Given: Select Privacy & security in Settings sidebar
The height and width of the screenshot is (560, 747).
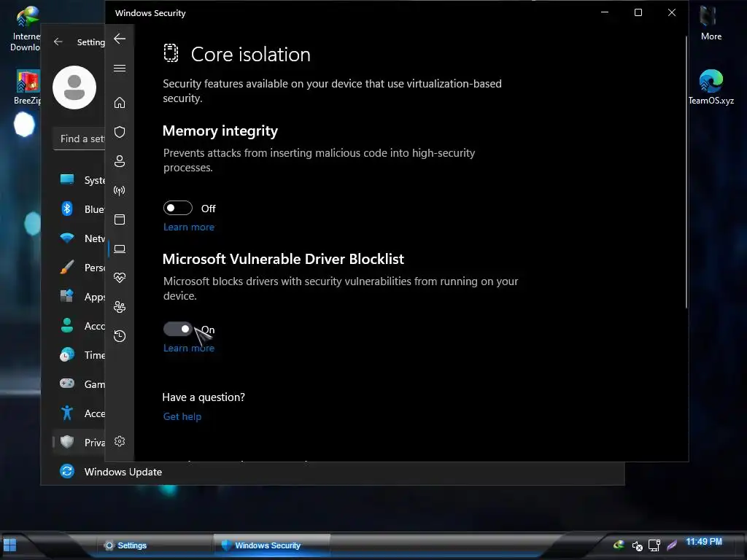Looking at the screenshot, I should 79,443.
